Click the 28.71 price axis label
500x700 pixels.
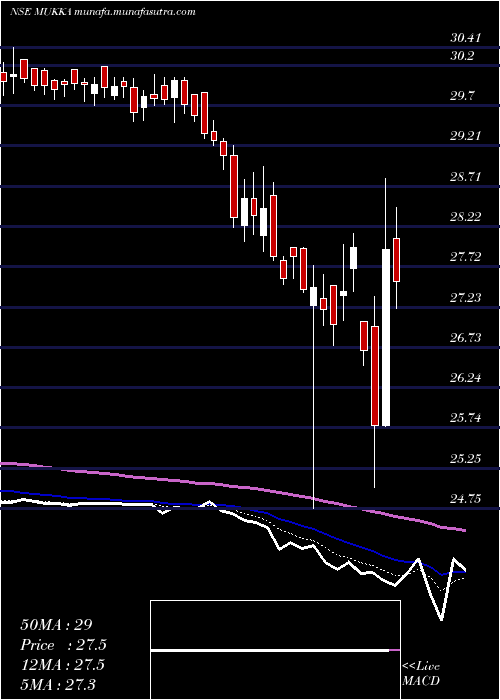[465, 177]
